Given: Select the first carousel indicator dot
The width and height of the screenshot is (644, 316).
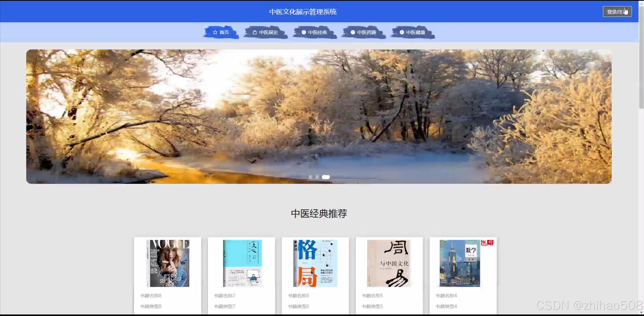Looking at the screenshot, I should click(310, 177).
